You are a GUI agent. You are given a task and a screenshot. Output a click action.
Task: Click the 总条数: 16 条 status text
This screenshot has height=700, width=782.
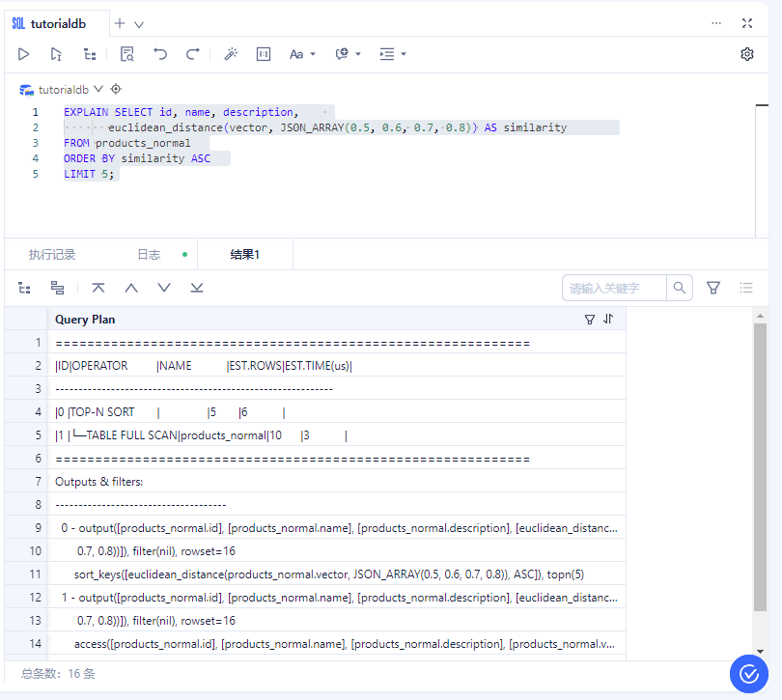58,674
